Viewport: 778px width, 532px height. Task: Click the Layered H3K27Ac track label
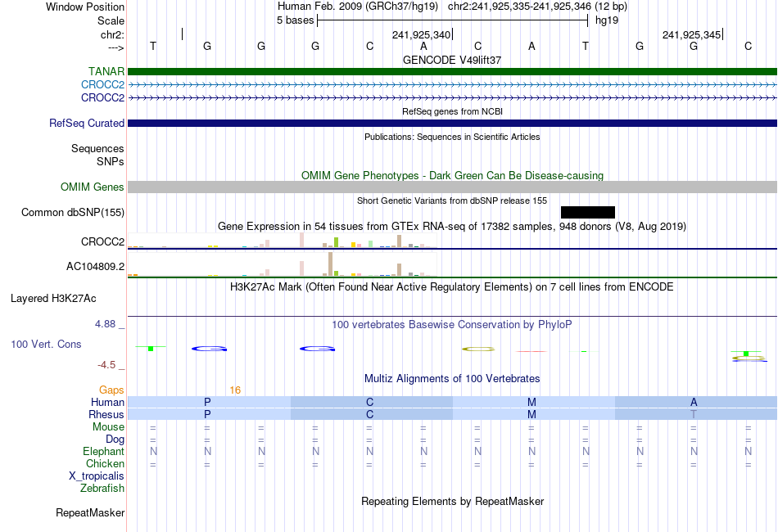point(53,299)
